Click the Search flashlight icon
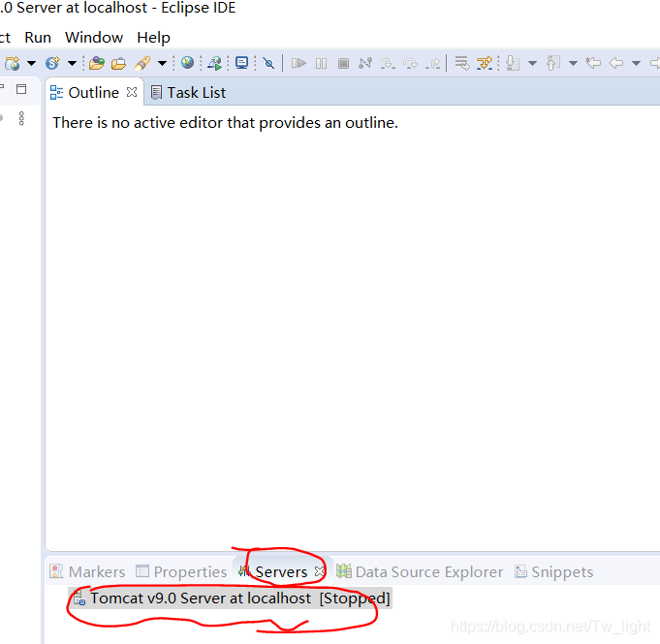Screen dimensions: 660x644 click(142, 64)
